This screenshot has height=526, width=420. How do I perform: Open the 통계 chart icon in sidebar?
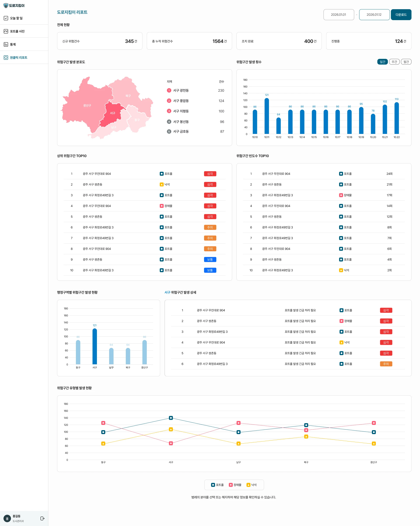click(x=6, y=44)
